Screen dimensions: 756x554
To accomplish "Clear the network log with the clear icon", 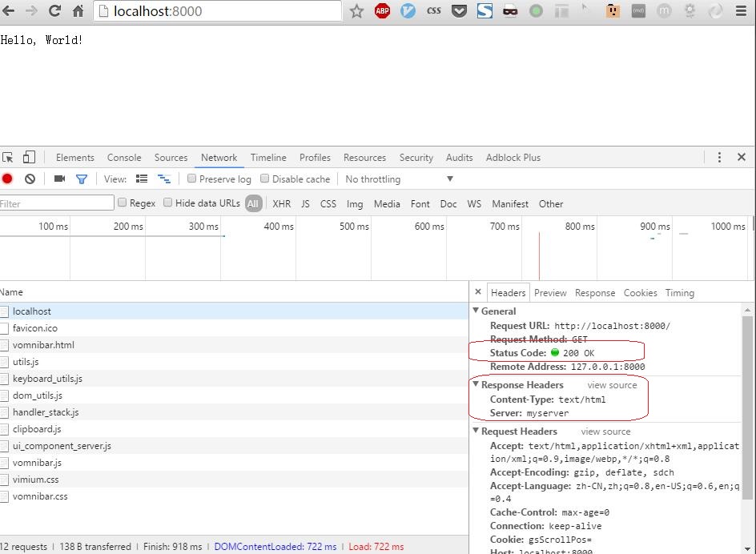I will coord(30,179).
